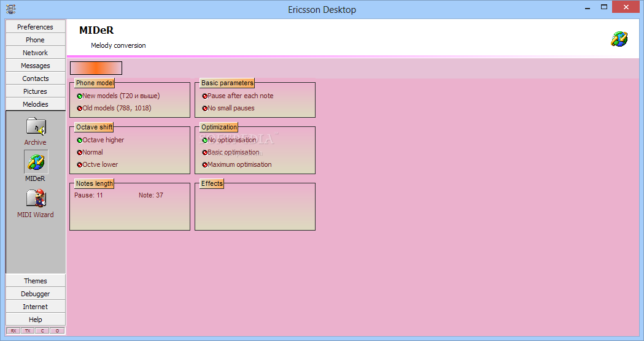
Task: Select No optiomisation option
Action: tap(230, 140)
